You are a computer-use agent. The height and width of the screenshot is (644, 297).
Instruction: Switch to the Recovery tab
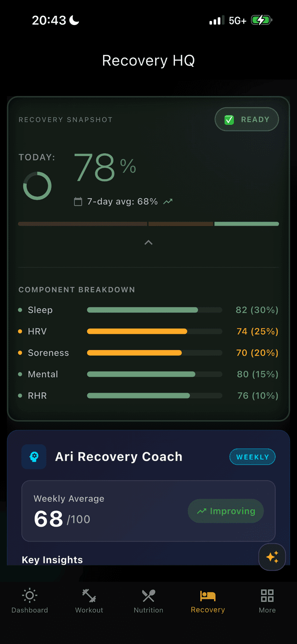coord(207,601)
